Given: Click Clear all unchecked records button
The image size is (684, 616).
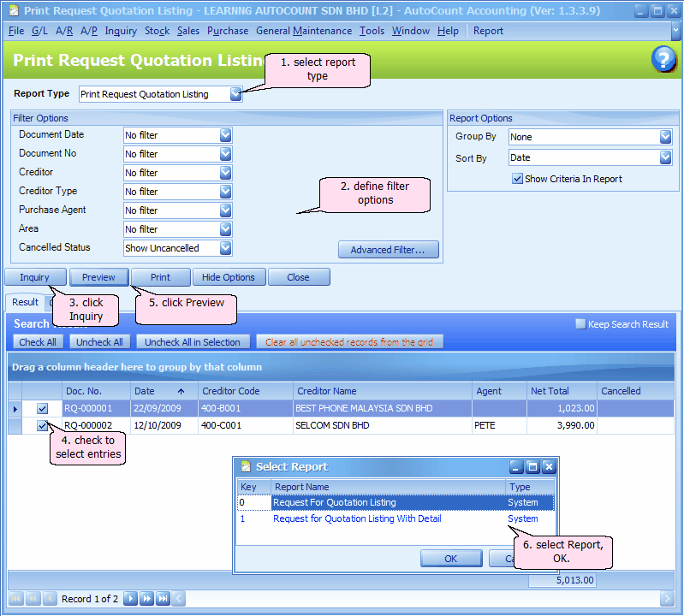Looking at the screenshot, I should click(349, 342).
